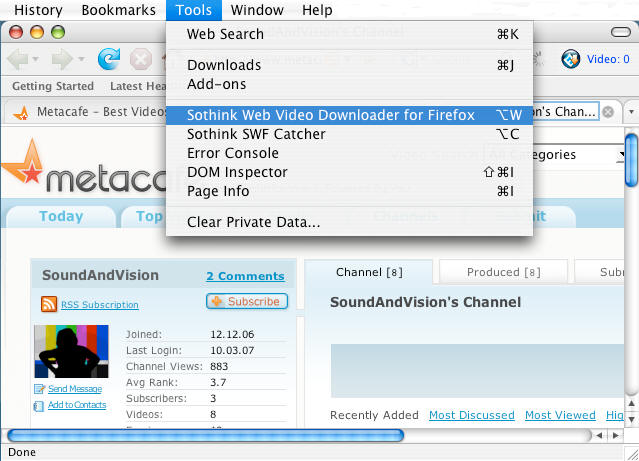Viewport: 639px width, 461px height.
Task: Click the Send Message envelope icon
Action: coord(39,389)
